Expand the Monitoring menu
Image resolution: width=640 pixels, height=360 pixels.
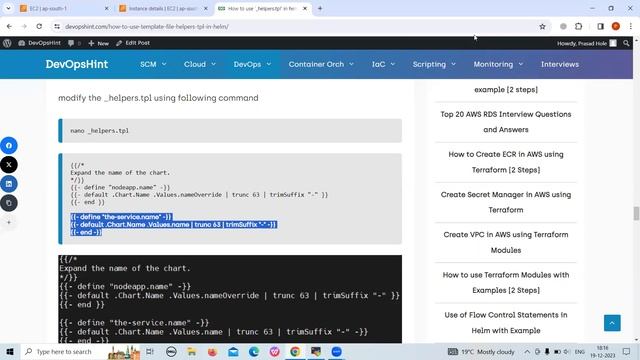pyautogui.click(x=498, y=64)
